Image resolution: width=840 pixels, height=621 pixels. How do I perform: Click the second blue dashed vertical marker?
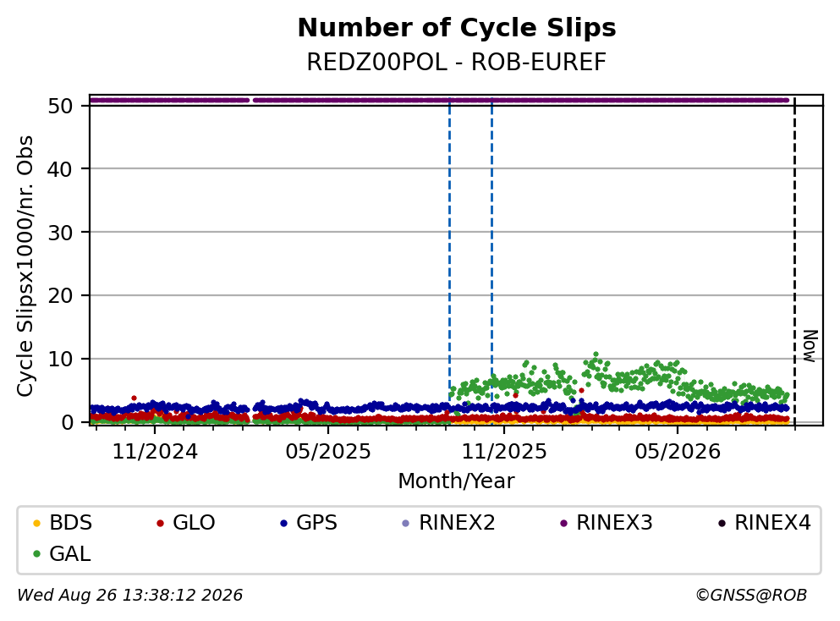[491, 262]
